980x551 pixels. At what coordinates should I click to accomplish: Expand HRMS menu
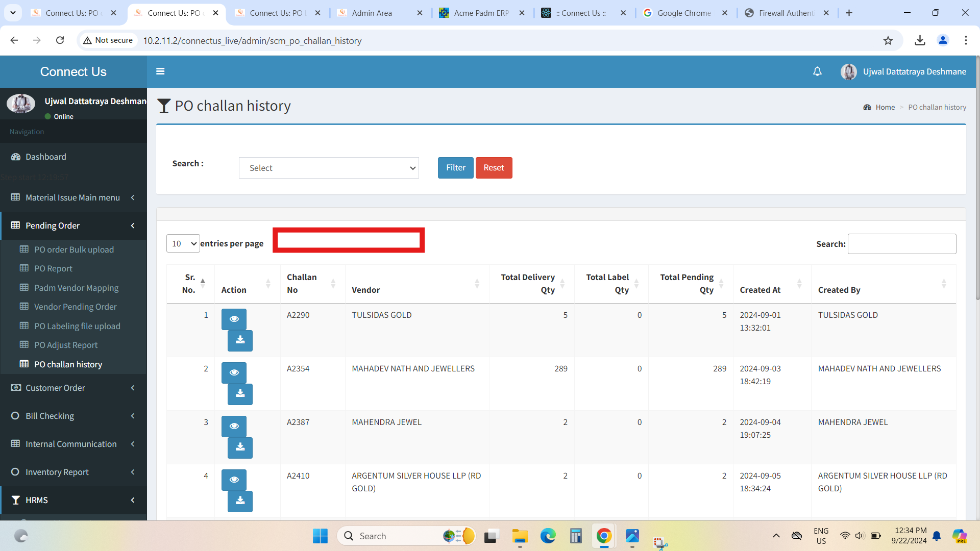click(x=73, y=500)
